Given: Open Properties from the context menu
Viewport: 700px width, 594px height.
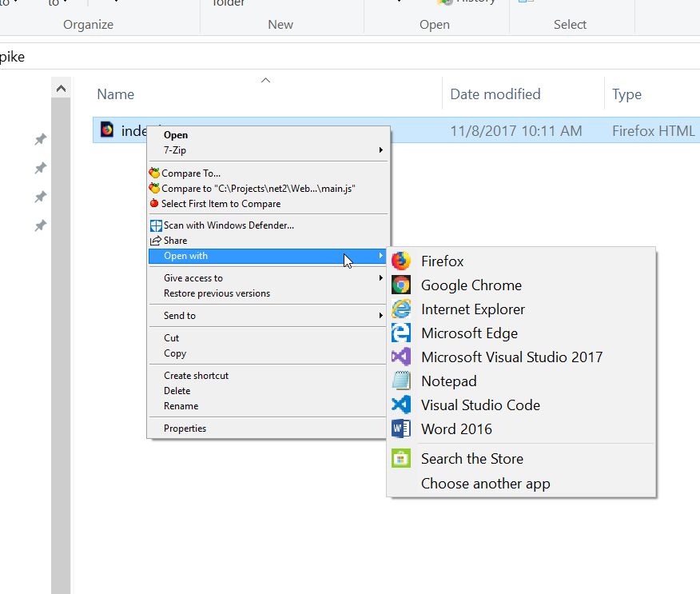Looking at the screenshot, I should 268,428.
